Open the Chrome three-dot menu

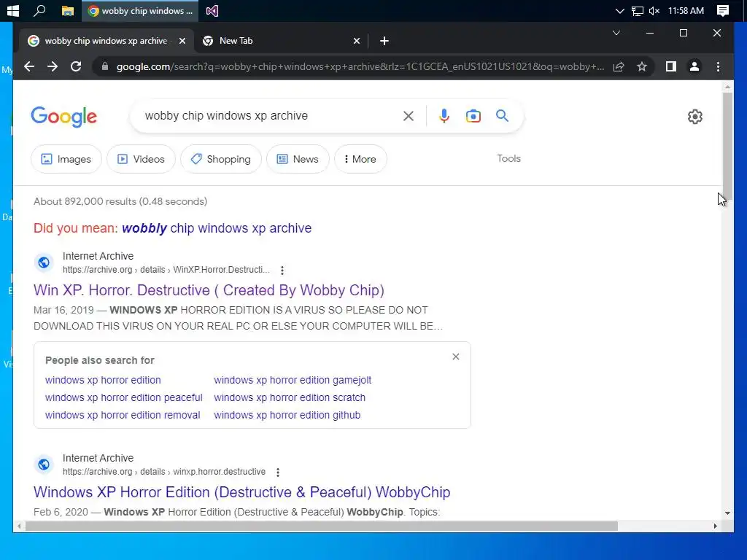(x=718, y=66)
